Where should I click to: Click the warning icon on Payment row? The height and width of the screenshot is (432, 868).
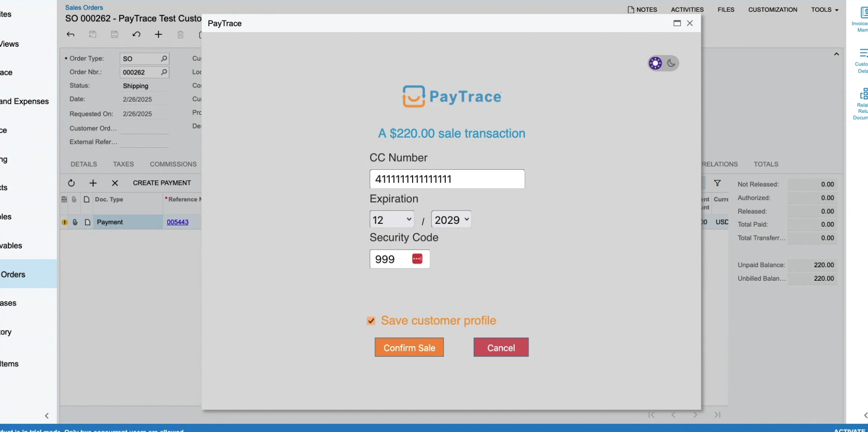tap(65, 222)
